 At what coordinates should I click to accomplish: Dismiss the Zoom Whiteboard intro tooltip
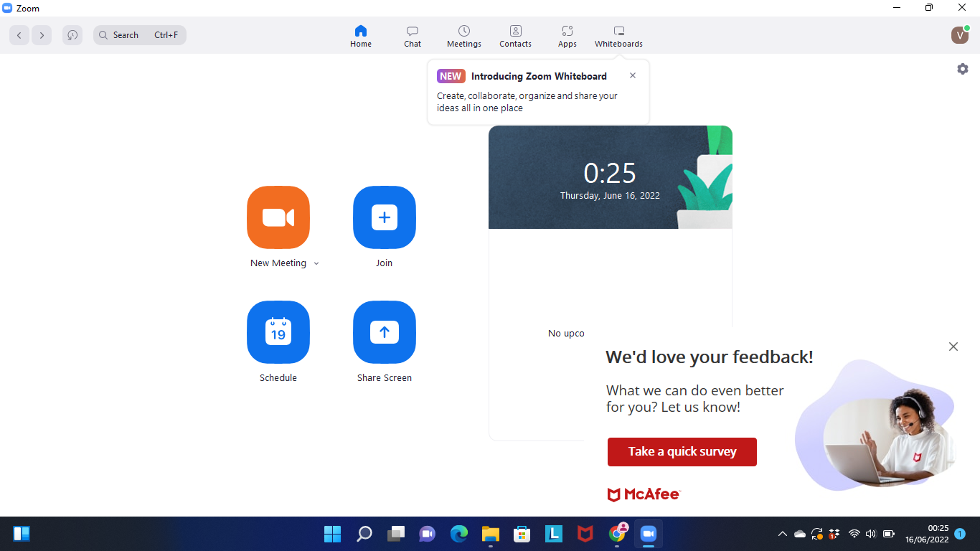(x=632, y=75)
